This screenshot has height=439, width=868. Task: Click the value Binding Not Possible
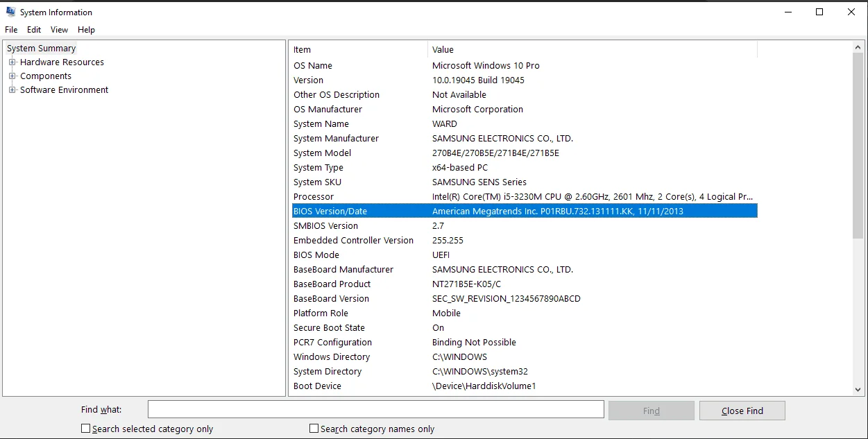click(474, 342)
